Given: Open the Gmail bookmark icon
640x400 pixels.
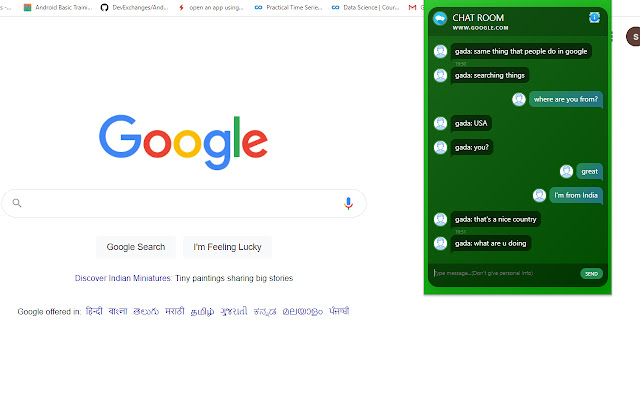Looking at the screenshot, I should tap(413, 7).
